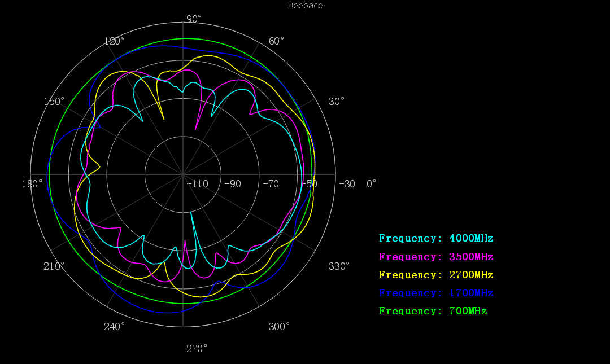Click the 60° angle label
Screen dimensions: 610x364
[x=277, y=41]
